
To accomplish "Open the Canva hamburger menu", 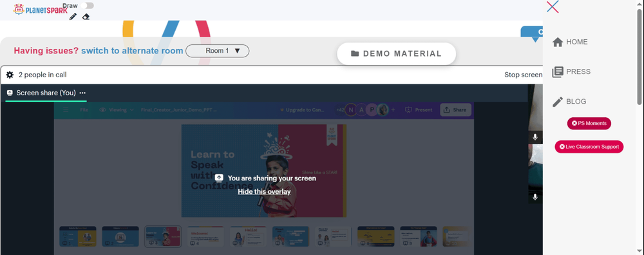I will [x=65, y=109].
